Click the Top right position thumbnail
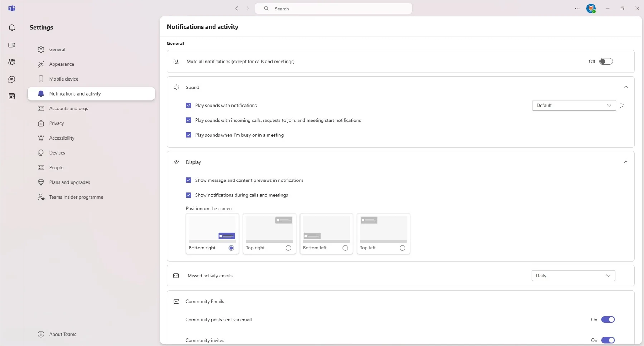Image resolution: width=644 pixels, height=346 pixels. [269, 229]
